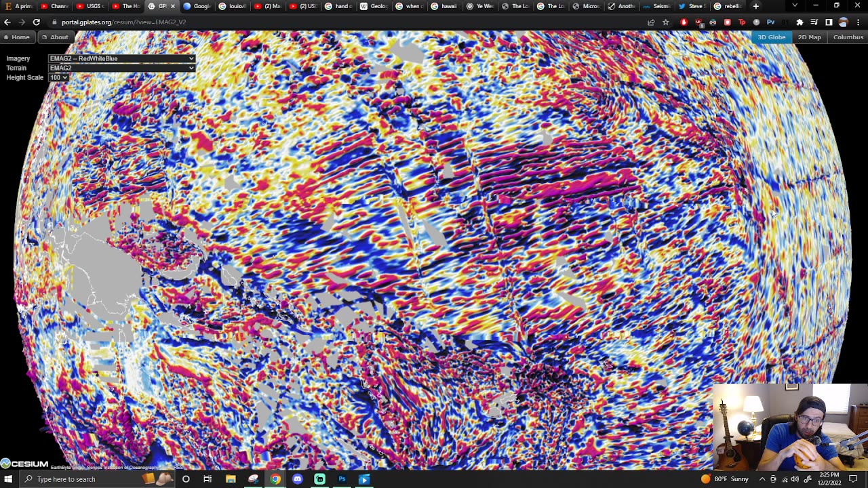Click the site lock info icon
This screenshot has width=868, height=488.
tap(54, 22)
